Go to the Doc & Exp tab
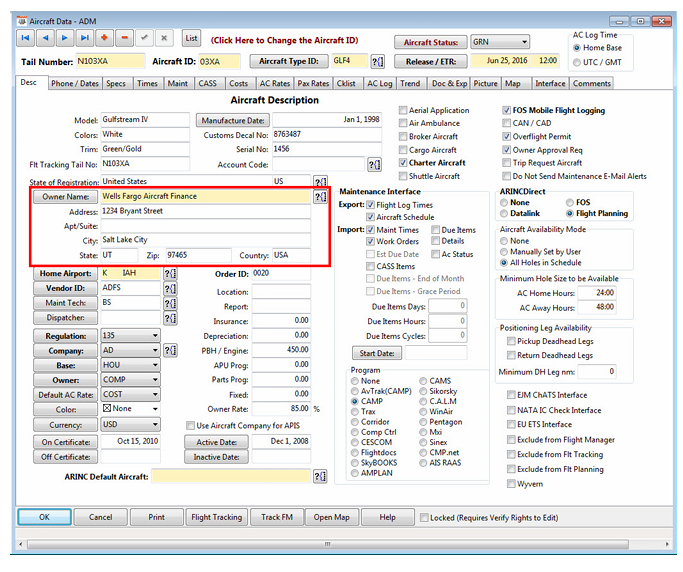The height and width of the screenshot is (572, 683). (x=450, y=83)
